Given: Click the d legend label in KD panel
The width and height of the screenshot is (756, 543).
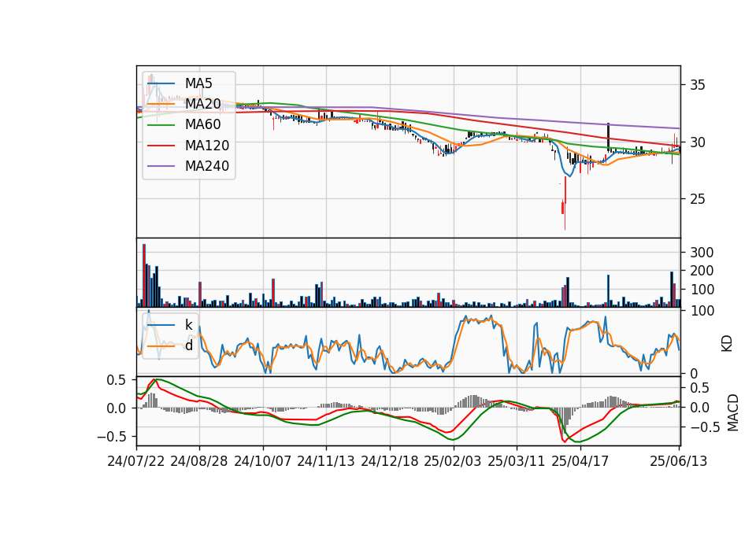Looking at the screenshot, I should tap(188, 345).
